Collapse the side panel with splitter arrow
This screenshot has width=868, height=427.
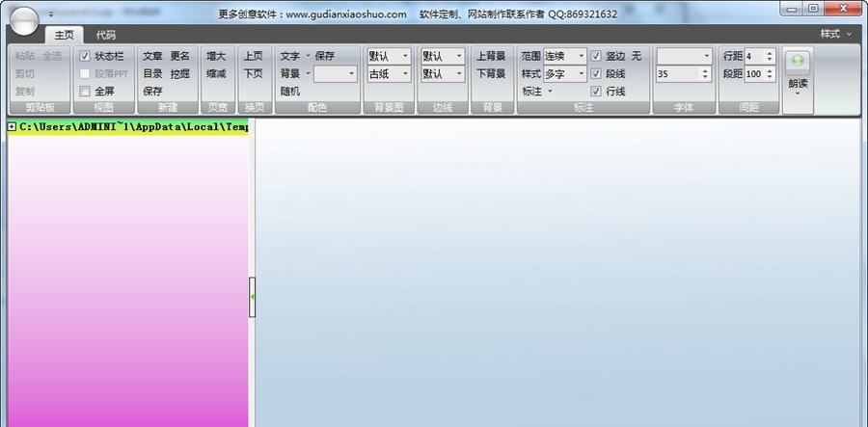252,297
